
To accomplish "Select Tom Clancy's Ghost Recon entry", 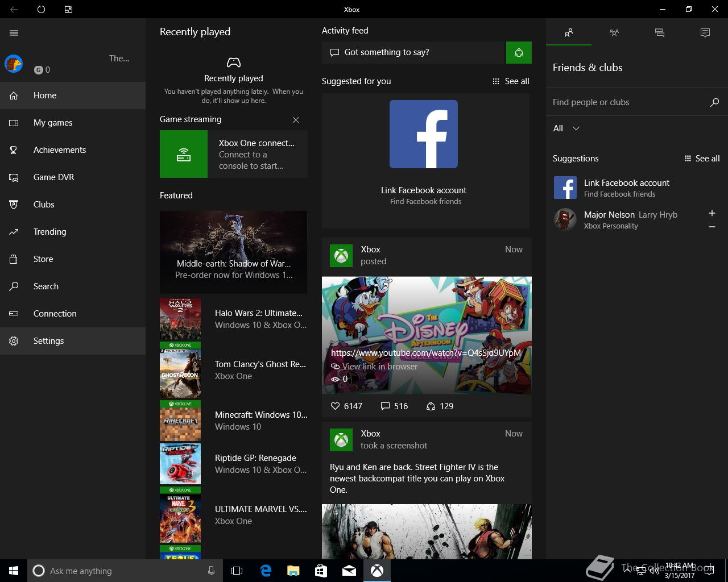I will click(x=234, y=370).
